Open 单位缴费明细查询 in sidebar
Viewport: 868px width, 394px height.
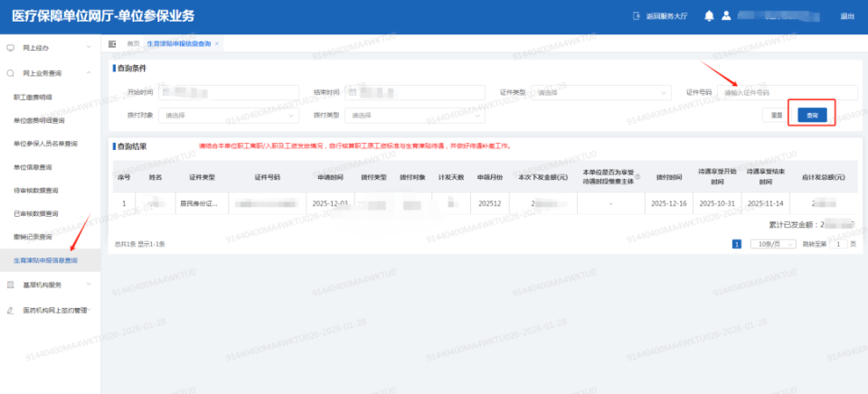tap(39, 120)
